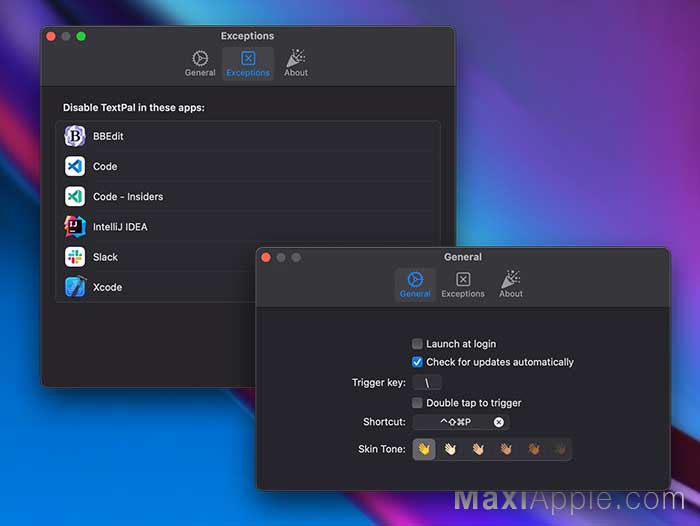Select the BBEdit row label
The image size is (700, 526).
[108, 136]
